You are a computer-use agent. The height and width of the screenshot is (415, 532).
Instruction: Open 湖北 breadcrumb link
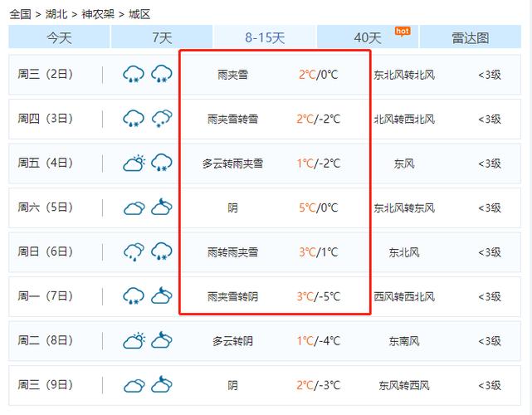point(56,14)
